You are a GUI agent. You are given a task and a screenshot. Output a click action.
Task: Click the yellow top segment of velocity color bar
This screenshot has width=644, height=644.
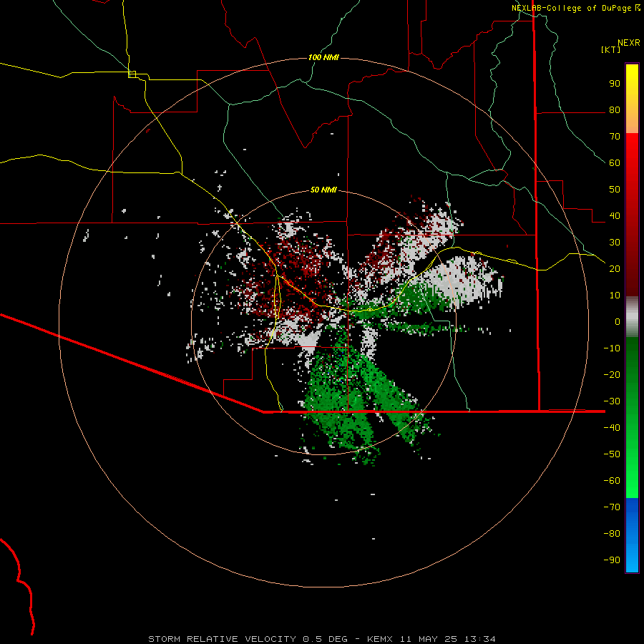click(632, 99)
